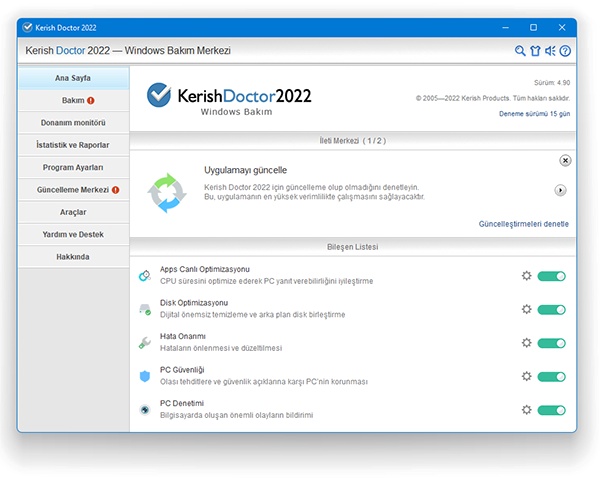Click the PC Denetimi eye icon
The height and width of the screenshot is (483, 600).
145,410
